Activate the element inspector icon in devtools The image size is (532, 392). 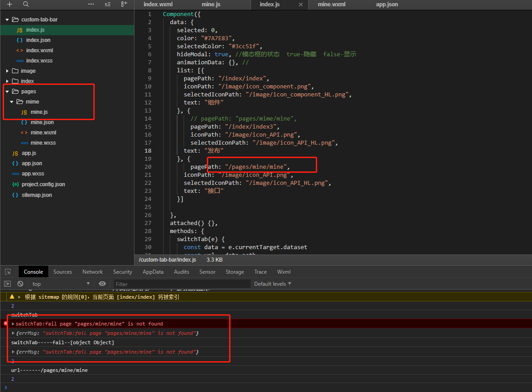(8, 272)
